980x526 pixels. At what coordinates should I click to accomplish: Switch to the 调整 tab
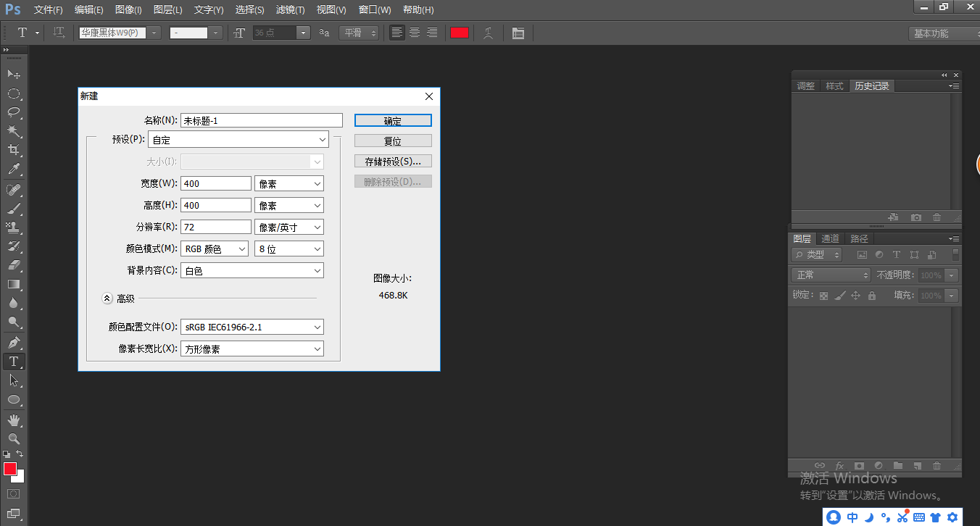click(x=805, y=86)
